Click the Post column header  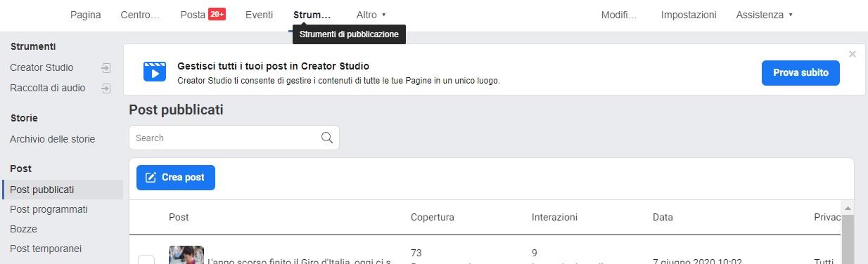click(x=179, y=217)
